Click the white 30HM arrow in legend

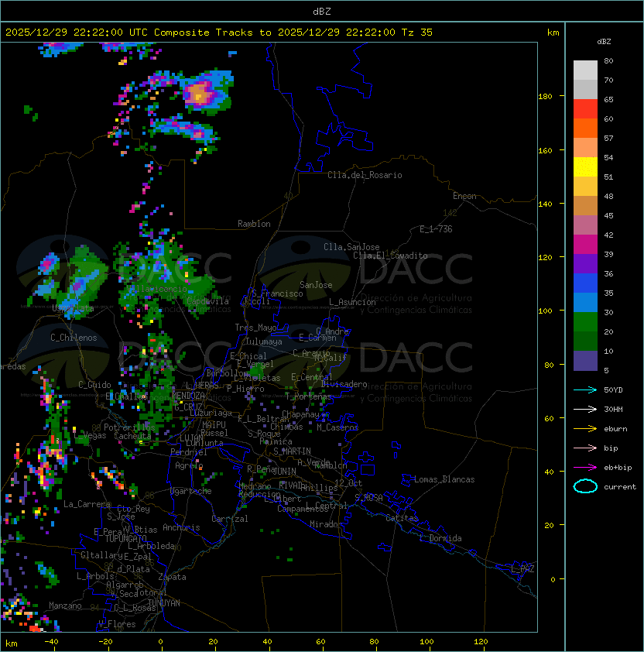[x=585, y=409]
